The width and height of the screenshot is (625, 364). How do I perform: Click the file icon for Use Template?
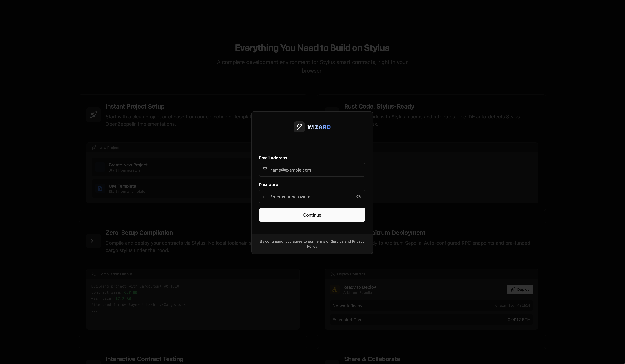pos(100,188)
